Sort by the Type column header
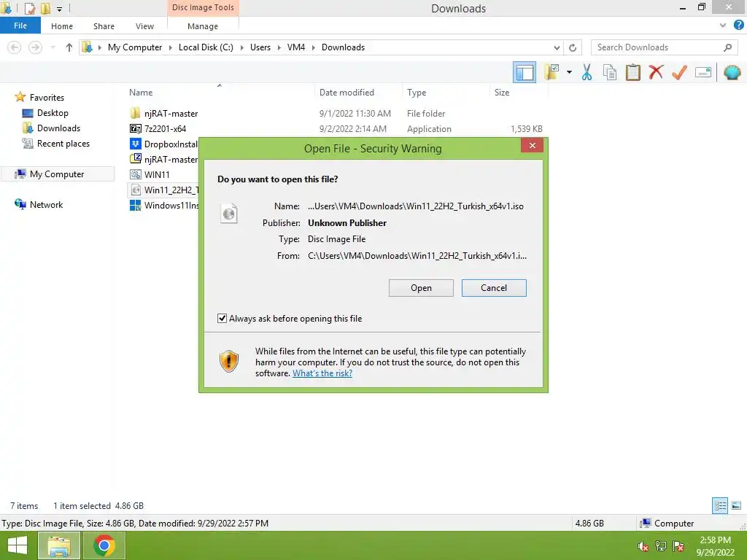This screenshot has width=747, height=560. 417,93
